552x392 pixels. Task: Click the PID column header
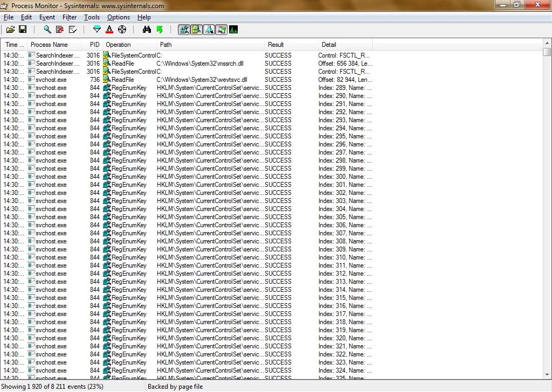point(92,45)
